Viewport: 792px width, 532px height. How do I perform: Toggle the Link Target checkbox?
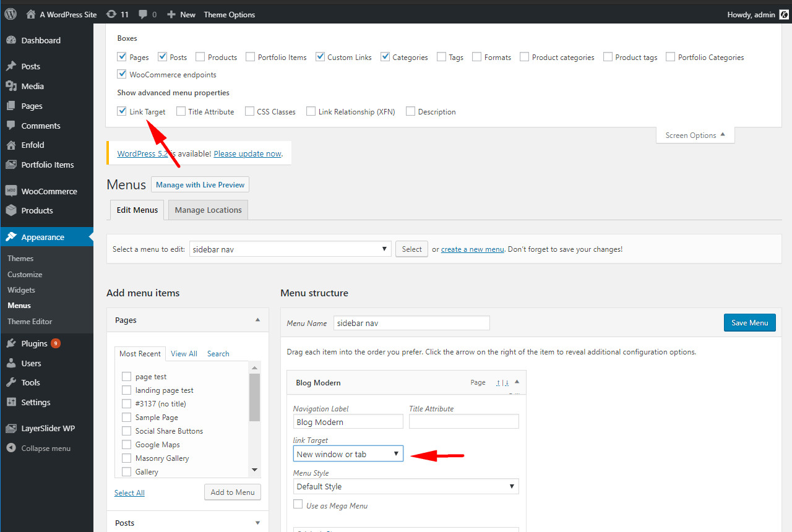[x=122, y=111]
